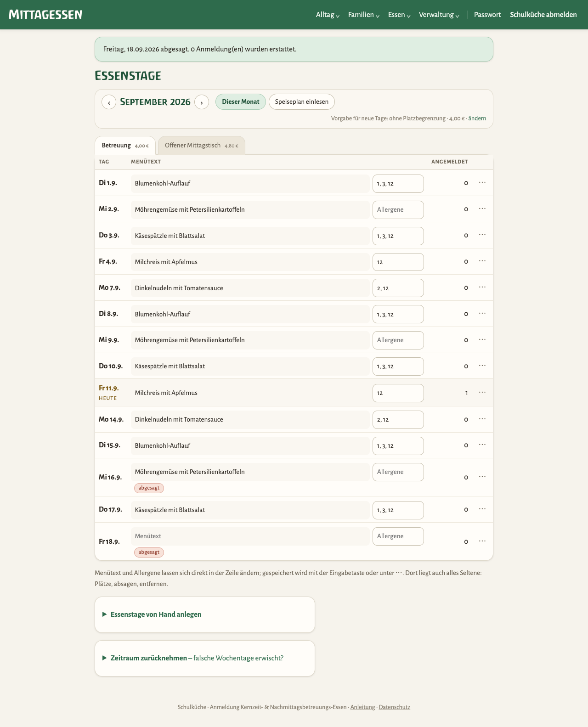Open the Passwort page
Viewport: 588px width, 727px height.
pyautogui.click(x=487, y=15)
